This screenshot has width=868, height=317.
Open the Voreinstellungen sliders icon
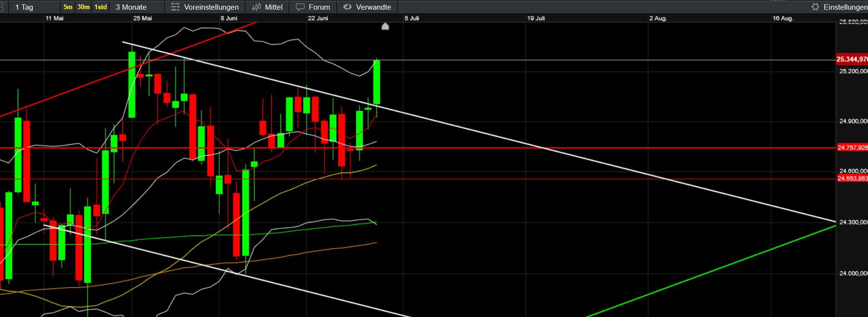coord(175,7)
